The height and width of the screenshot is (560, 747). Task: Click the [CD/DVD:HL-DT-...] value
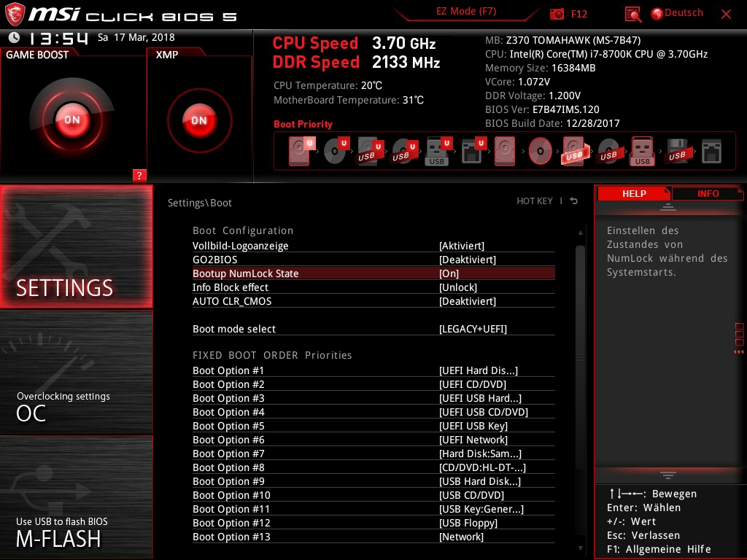pyautogui.click(x=483, y=467)
